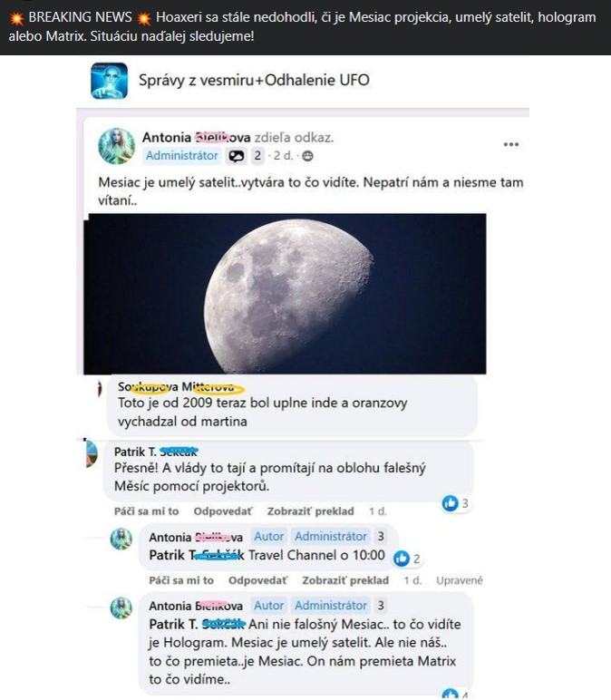
Task: Click Zobraziť preklad under Travel Channel reply
Action: [x=345, y=580]
